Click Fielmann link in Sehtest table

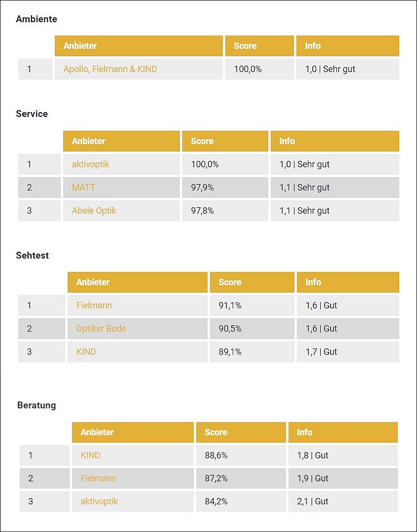(x=94, y=305)
